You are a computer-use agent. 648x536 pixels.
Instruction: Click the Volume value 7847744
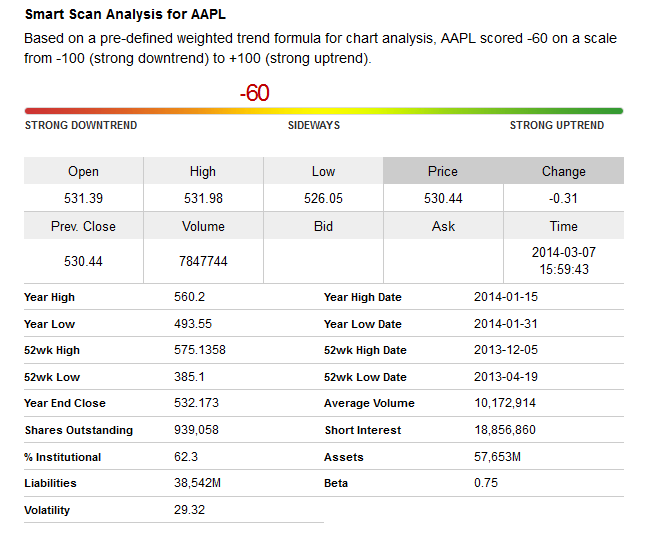203,261
